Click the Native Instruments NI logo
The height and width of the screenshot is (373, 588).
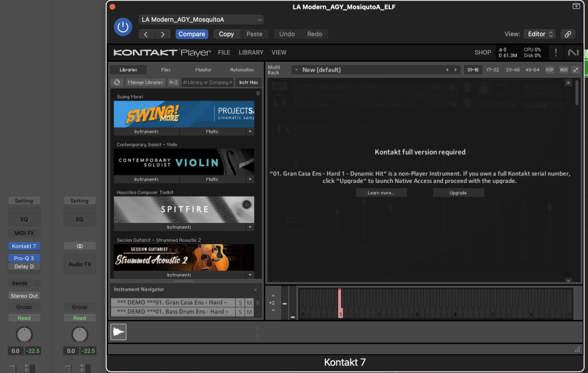click(573, 52)
